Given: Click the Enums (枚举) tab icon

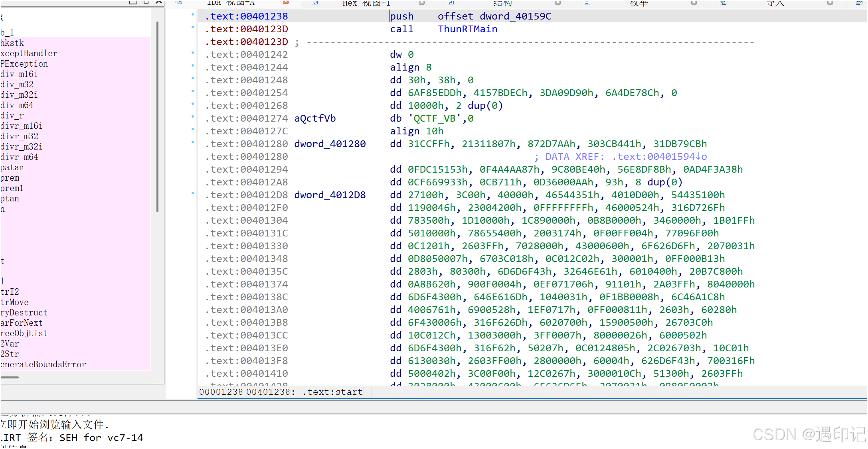Looking at the screenshot, I should [587, 2].
